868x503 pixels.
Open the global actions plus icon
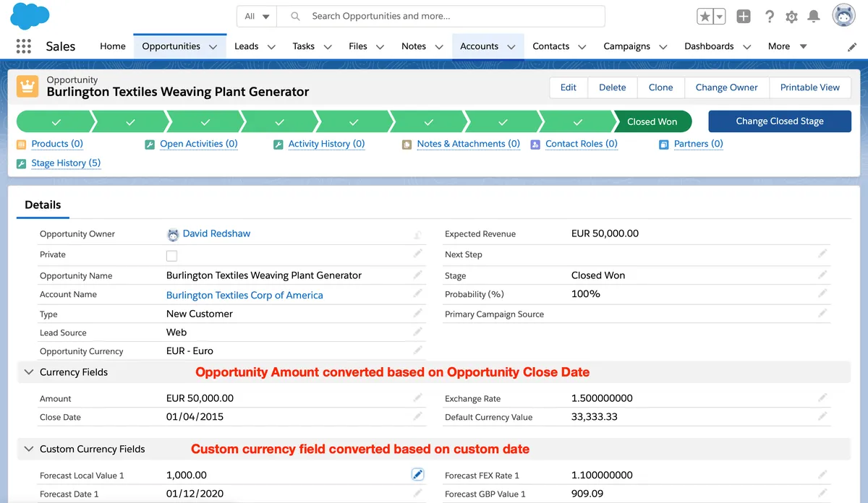coord(744,16)
